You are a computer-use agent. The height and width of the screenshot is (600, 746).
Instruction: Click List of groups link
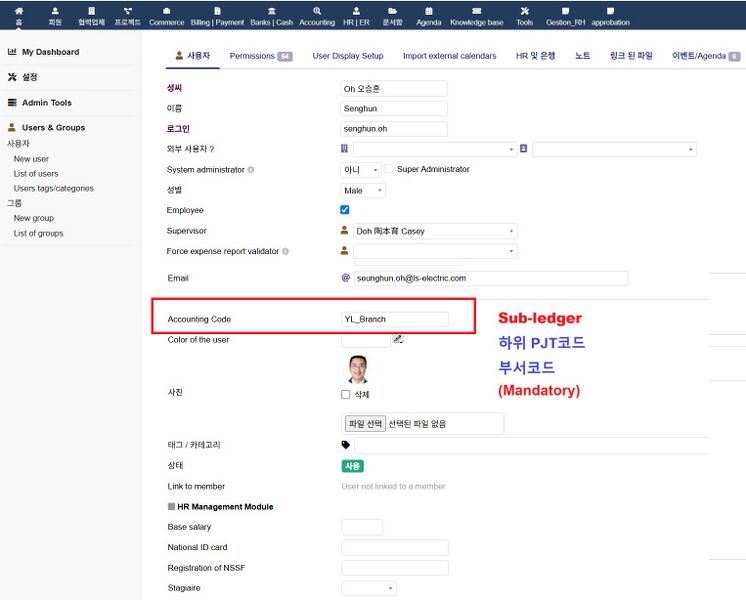(x=38, y=233)
